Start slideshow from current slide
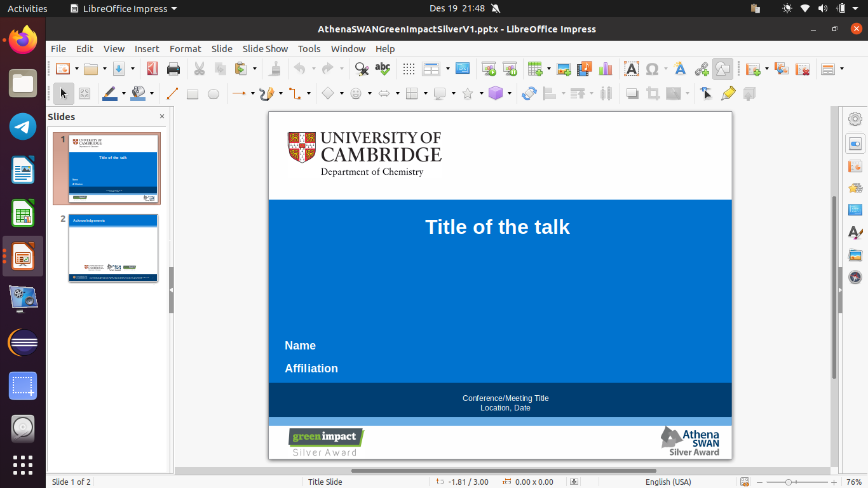Screen dimensions: 868x488 point(510,69)
